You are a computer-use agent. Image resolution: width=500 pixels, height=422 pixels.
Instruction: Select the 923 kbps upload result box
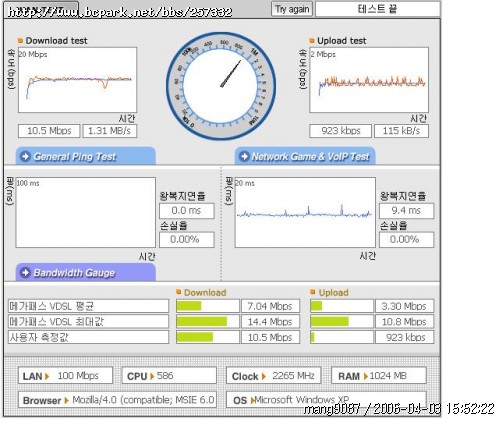tap(340, 131)
